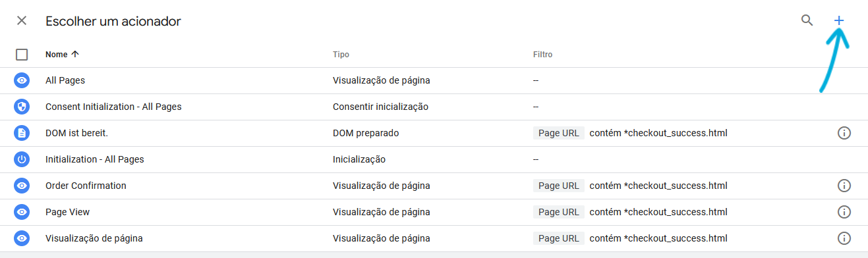
Task: Choose the Visualização de página trigger name
Action: (94, 238)
